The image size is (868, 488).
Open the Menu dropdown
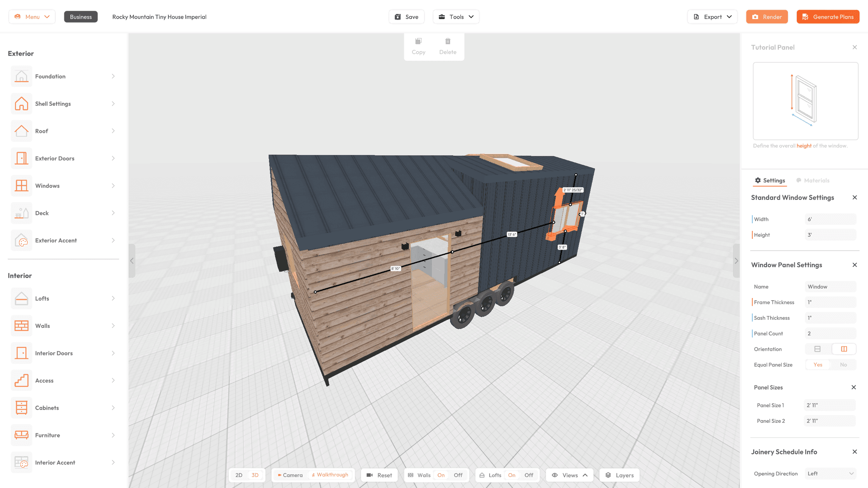coord(32,17)
